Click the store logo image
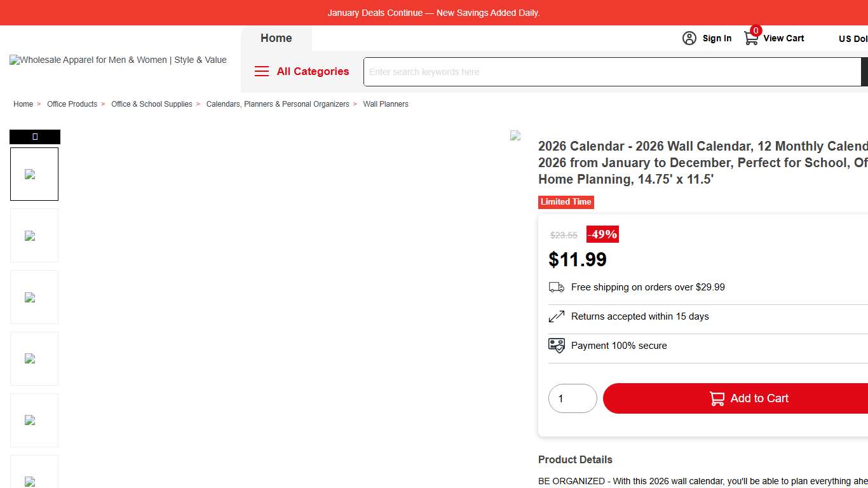868x488 pixels. (118, 60)
